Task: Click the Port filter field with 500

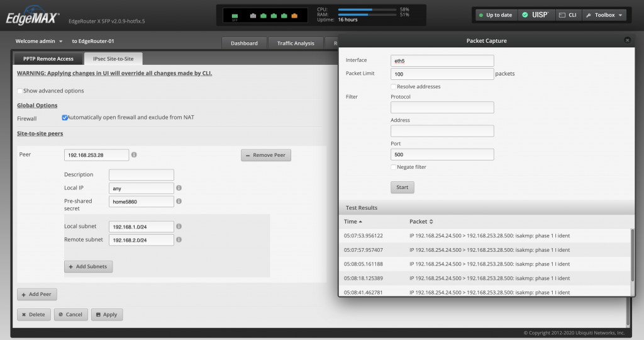Action: coord(442,155)
